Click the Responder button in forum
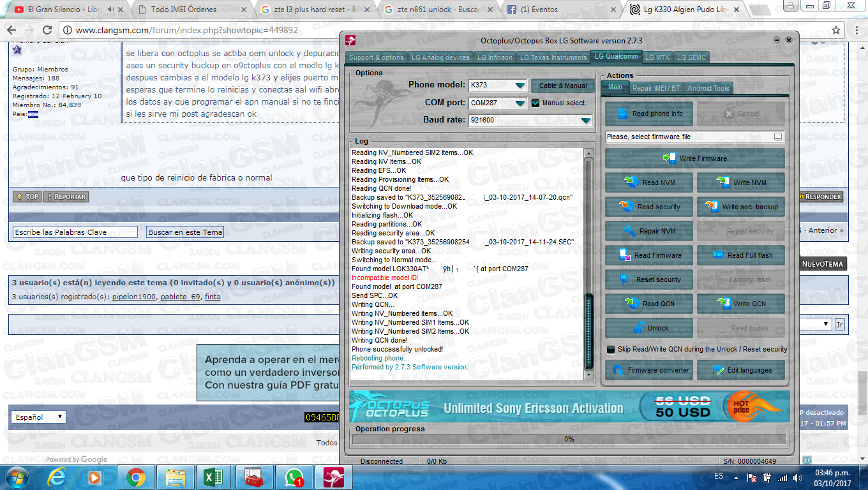This screenshot has width=868, height=490. click(820, 197)
